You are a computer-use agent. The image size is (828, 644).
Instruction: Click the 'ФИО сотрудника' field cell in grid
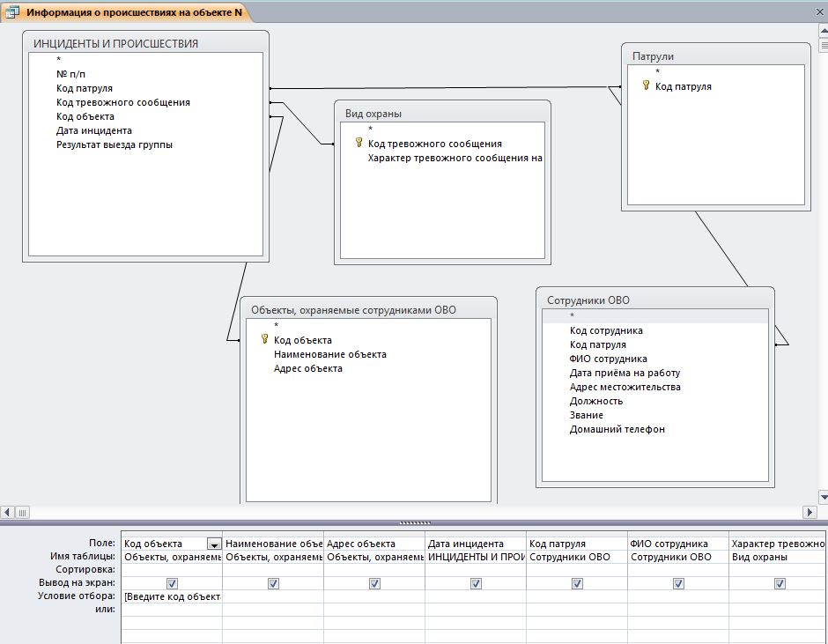tap(678, 544)
